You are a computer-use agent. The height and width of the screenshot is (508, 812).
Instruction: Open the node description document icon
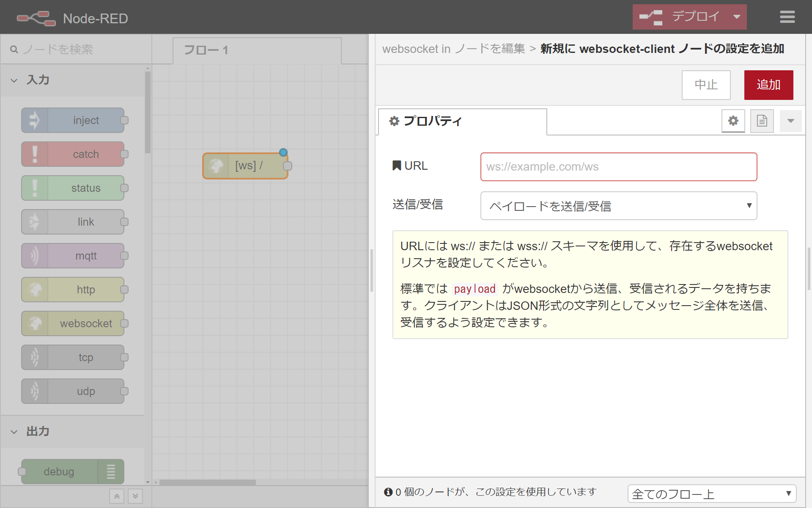762,121
